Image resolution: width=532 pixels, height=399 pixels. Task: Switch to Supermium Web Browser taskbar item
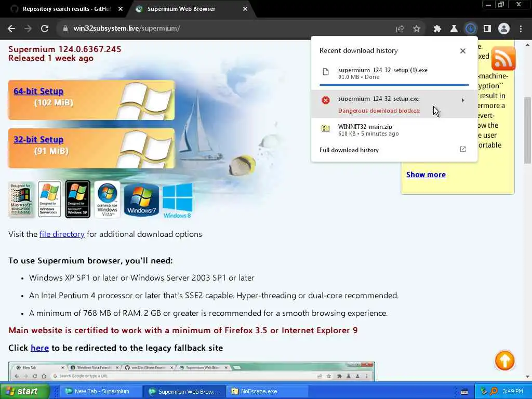(x=185, y=391)
